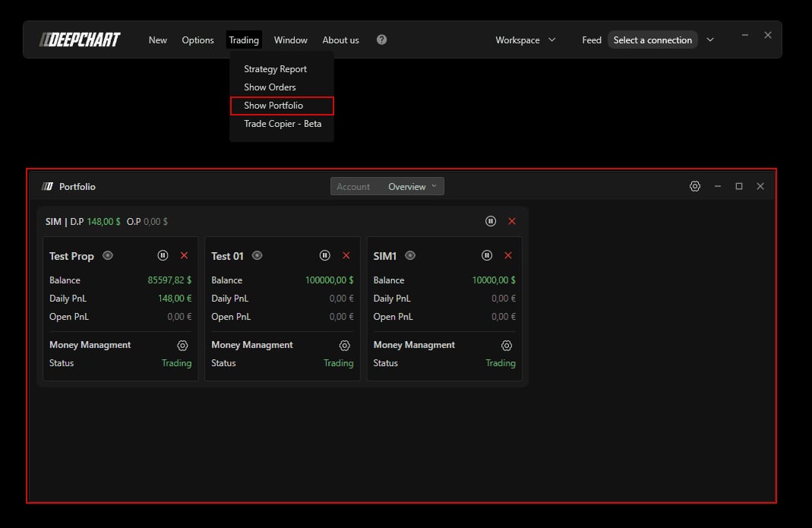Screen dimensions: 812x528
Task: Click SIM group O.P 0,00 $ value
Action: click(x=156, y=222)
